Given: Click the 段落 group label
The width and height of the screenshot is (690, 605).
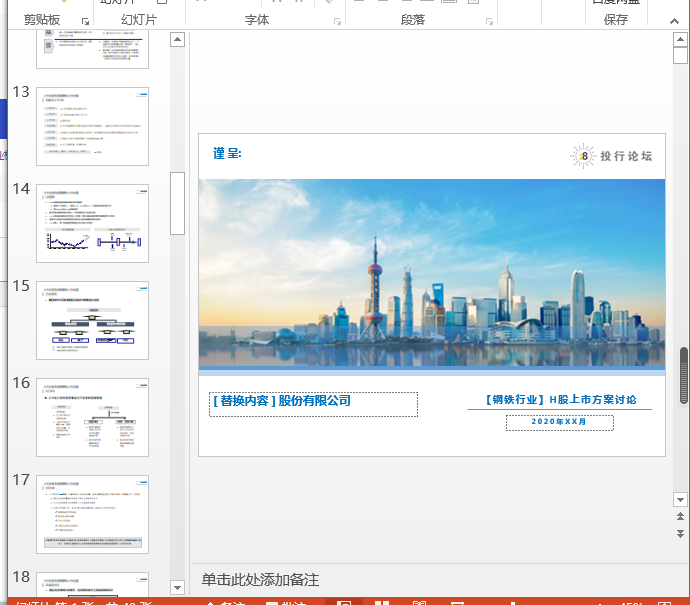Looking at the screenshot, I should pyautogui.click(x=413, y=20).
